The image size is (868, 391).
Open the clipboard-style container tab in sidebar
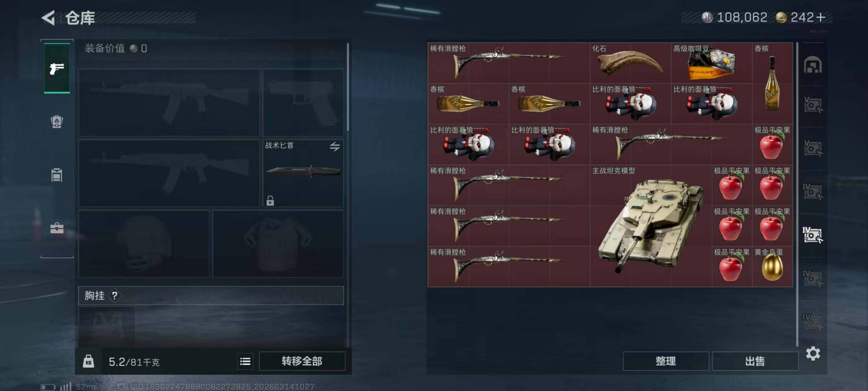[57, 175]
